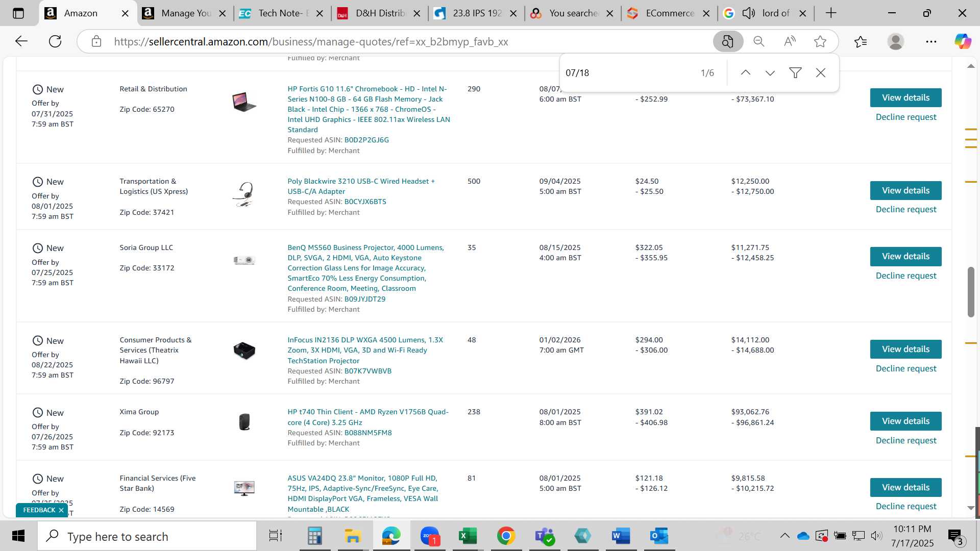980x551 pixels.
Task: Decline request for InFocus IN2136 projector
Action: 906,369
